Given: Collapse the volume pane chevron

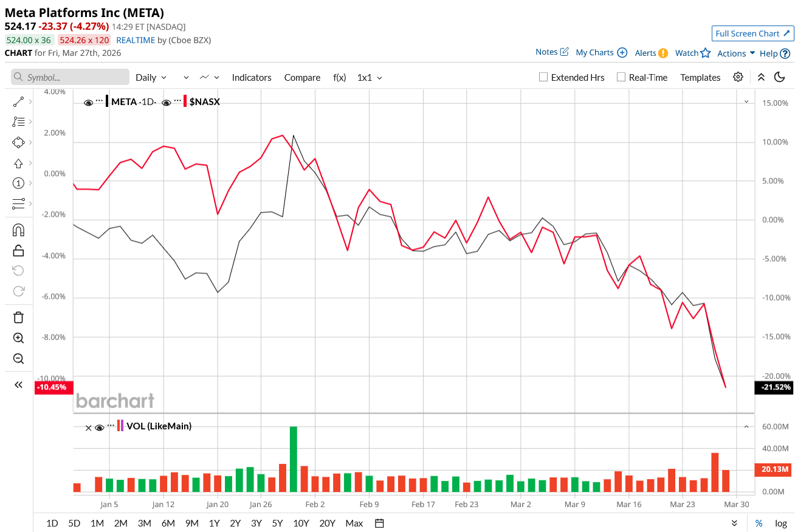Looking at the screenshot, I should click(746, 426).
